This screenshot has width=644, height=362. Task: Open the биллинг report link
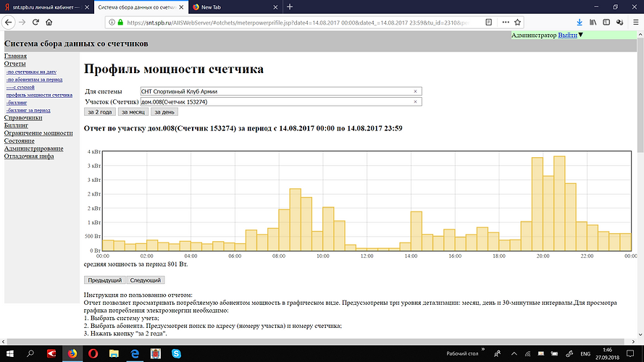click(17, 103)
